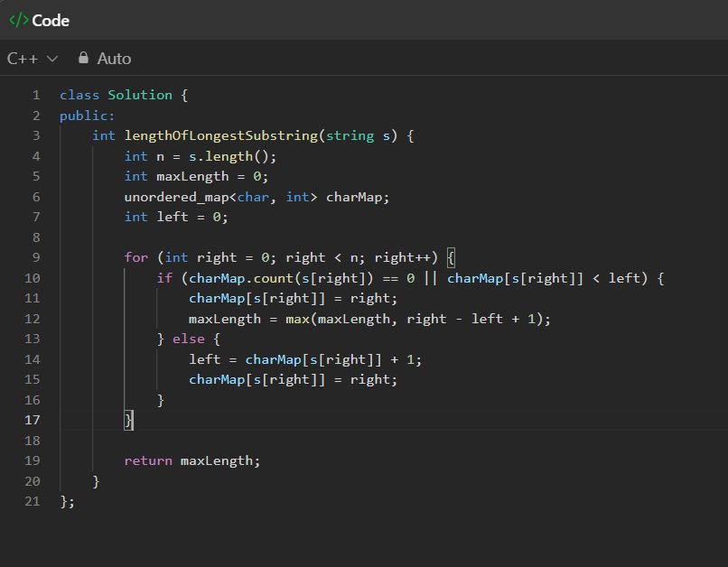728x567 pixels.
Task: Click line number 1 in gutter
Action: pyautogui.click(x=36, y=95)
